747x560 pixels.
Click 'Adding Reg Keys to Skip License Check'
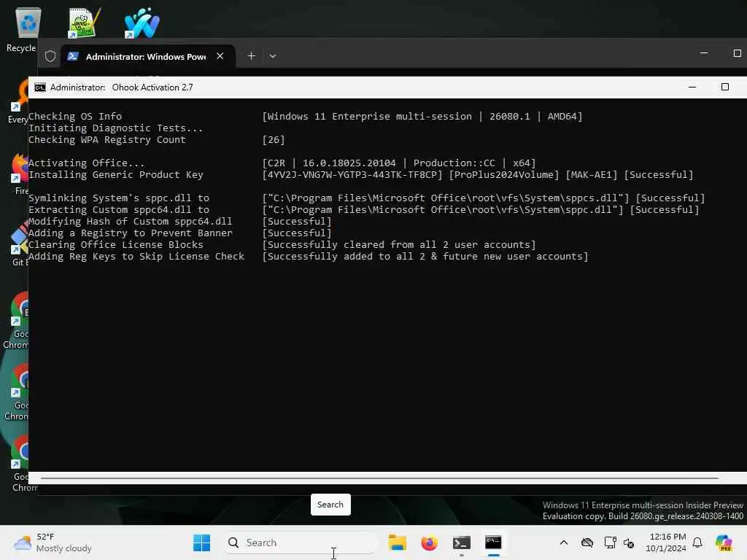click(x=136, y=256)
